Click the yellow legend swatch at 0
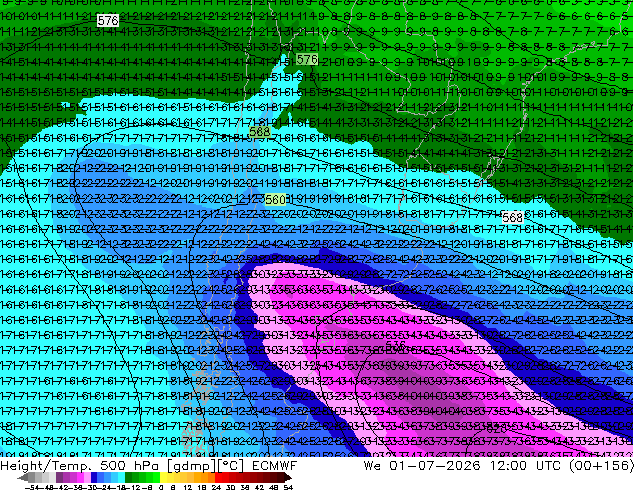 (163, 478)
